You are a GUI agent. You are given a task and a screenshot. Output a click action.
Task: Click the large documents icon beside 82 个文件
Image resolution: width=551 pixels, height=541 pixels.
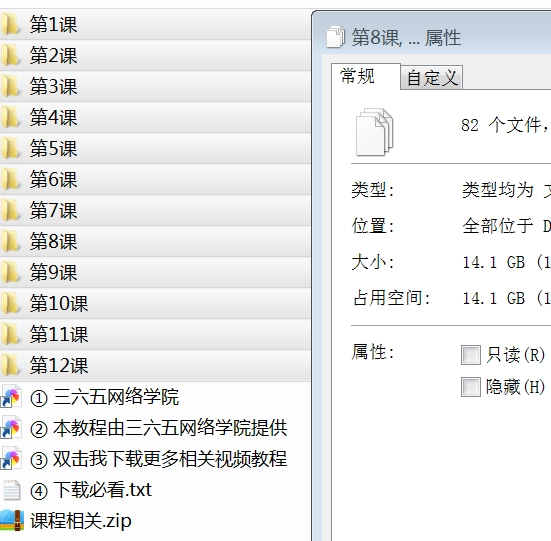pos(374,132)
